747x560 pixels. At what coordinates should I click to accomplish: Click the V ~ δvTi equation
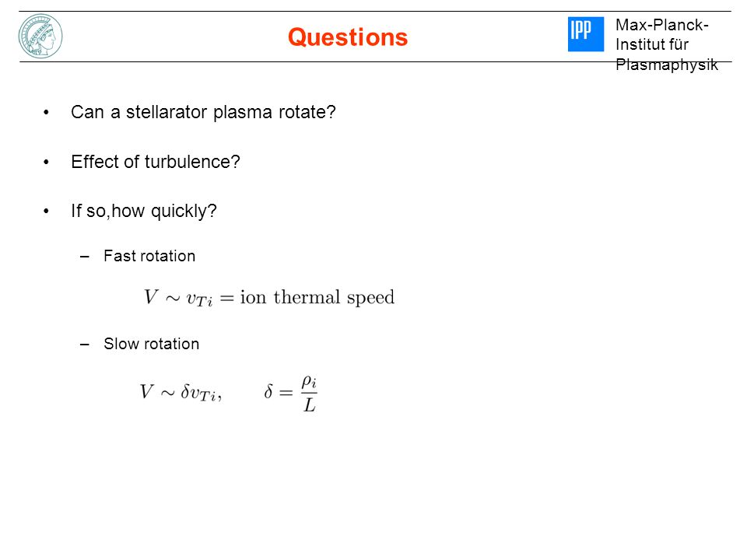coord(181,393)
